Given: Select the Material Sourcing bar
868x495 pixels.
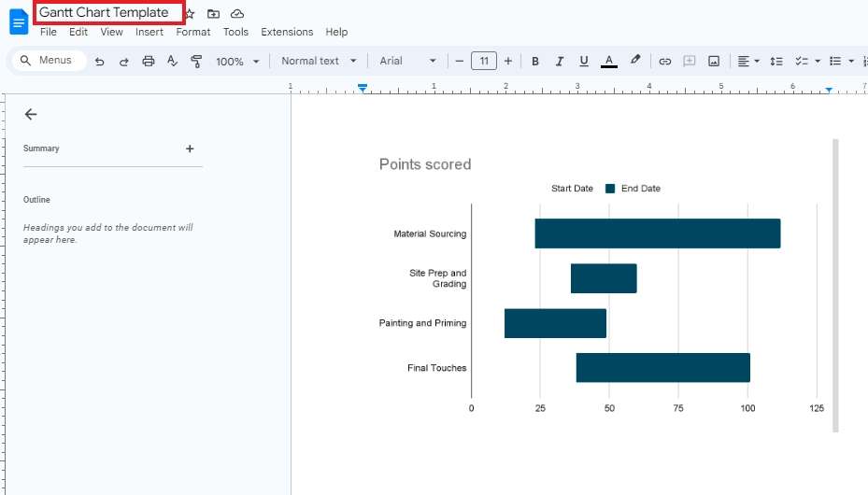Looking at the screenshot, I should click(x=658, y=233).
